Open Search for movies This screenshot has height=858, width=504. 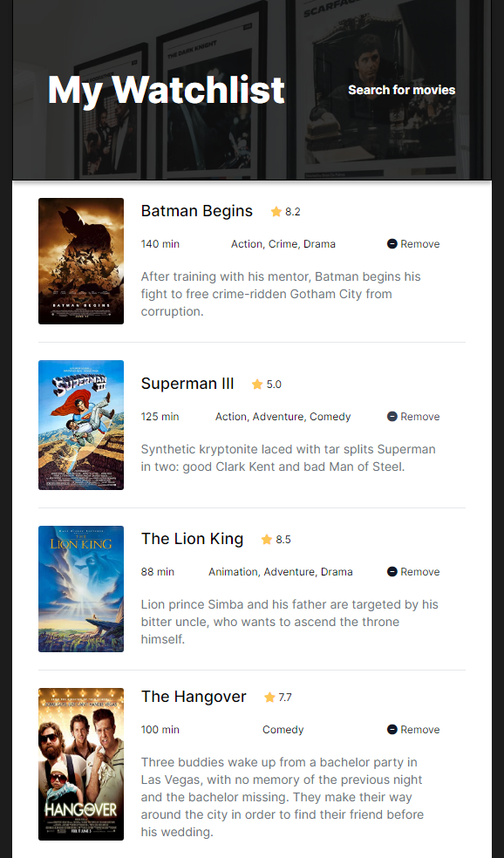401,90
